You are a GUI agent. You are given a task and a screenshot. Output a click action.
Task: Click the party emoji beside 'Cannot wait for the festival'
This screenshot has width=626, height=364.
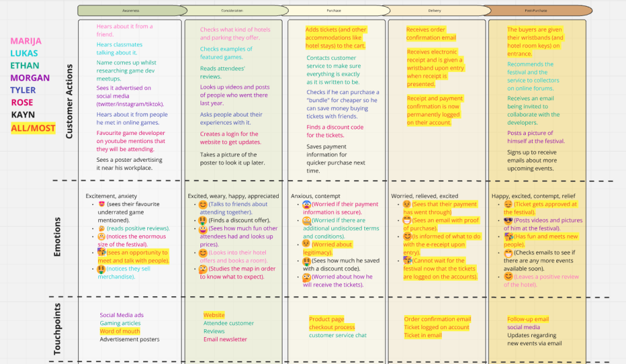[x=407, y=260]
